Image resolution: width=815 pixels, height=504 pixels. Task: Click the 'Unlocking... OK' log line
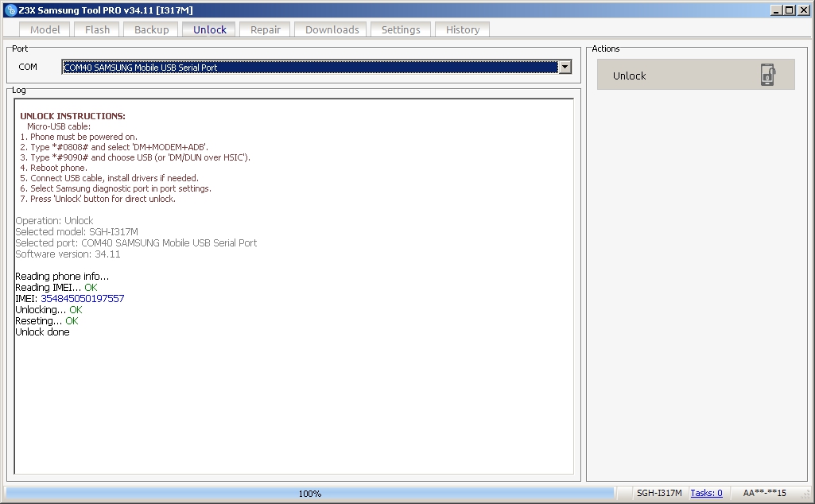coord(49,310)
